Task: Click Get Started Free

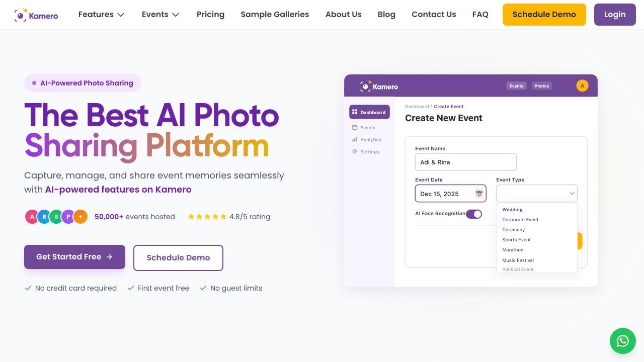Action: click(74, 257)
